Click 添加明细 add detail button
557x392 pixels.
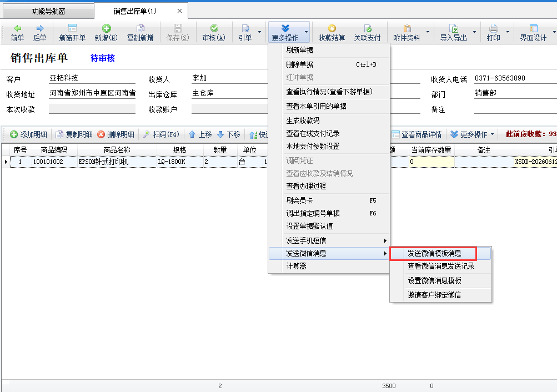(x=28, y=134)
